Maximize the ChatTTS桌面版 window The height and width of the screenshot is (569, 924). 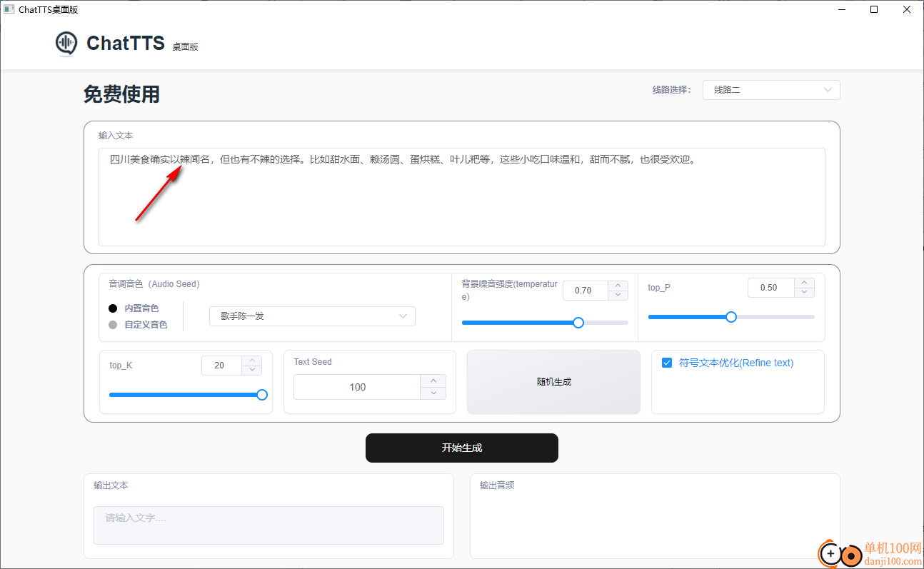pos(874,9)
